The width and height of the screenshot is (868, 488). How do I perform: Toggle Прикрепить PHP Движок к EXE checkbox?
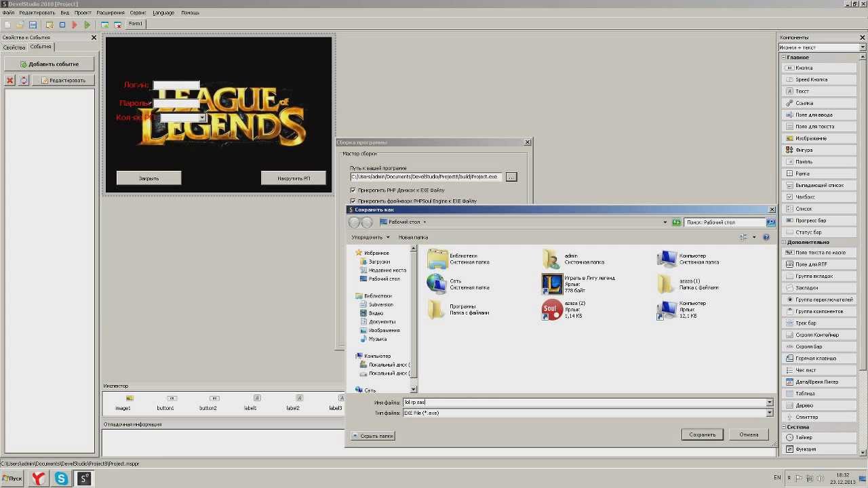pyautogui.click(x=353, y=190)
